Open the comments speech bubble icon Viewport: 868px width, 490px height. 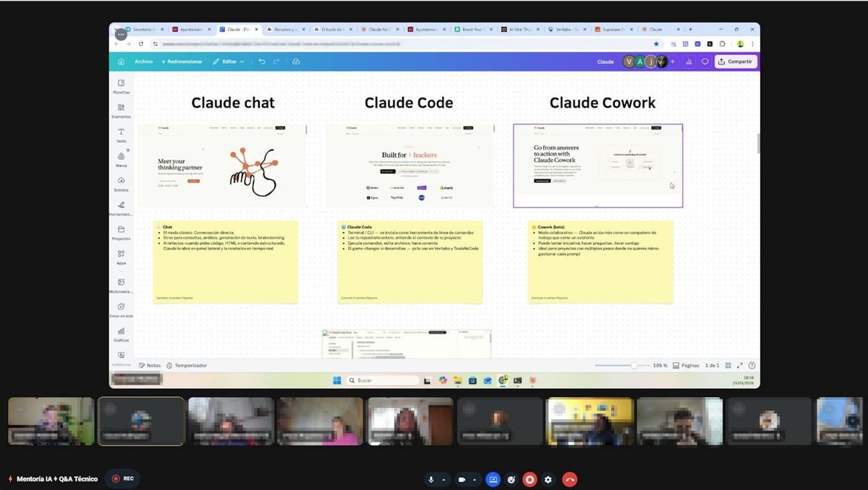[x=705, y=61]
